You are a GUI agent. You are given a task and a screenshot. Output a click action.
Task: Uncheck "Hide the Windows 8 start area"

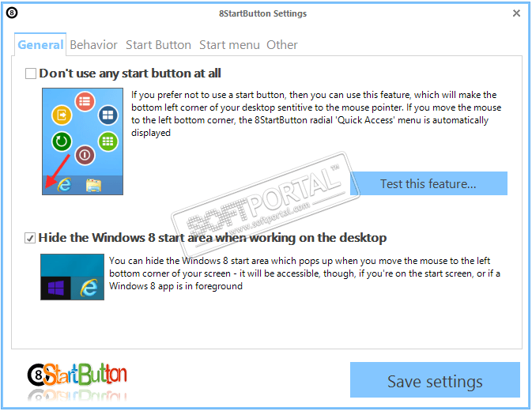point(30,238)
